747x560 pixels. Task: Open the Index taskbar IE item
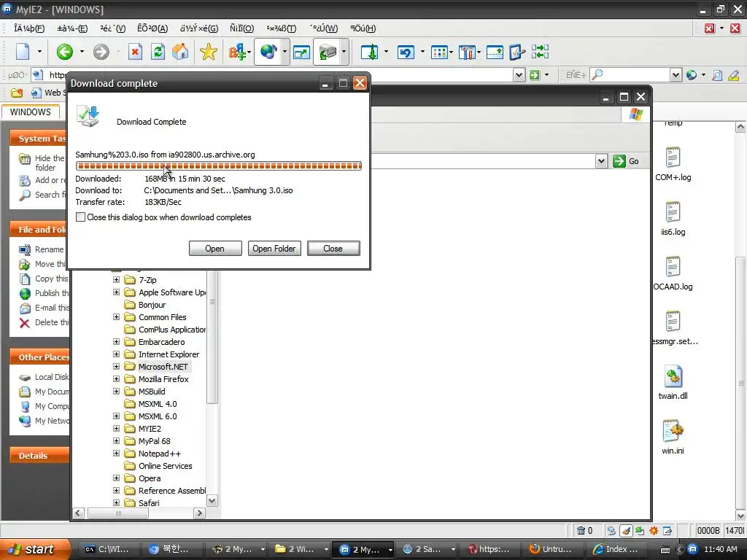(x=616, y=549)
